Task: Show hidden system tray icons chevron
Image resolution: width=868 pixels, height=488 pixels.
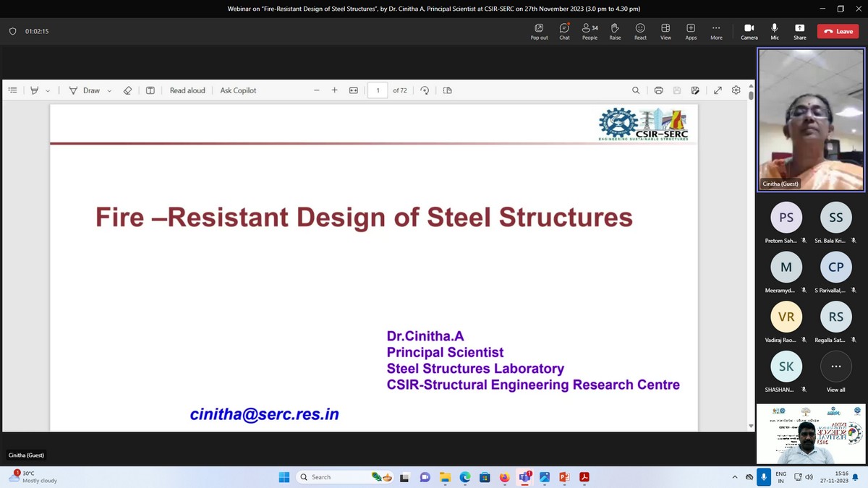Action: click(736, 477)
